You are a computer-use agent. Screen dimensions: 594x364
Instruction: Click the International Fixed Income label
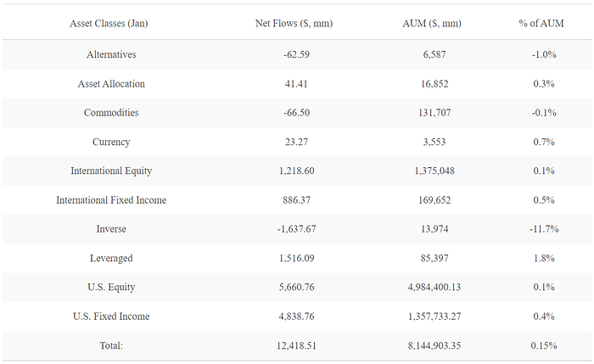point(111,200)
